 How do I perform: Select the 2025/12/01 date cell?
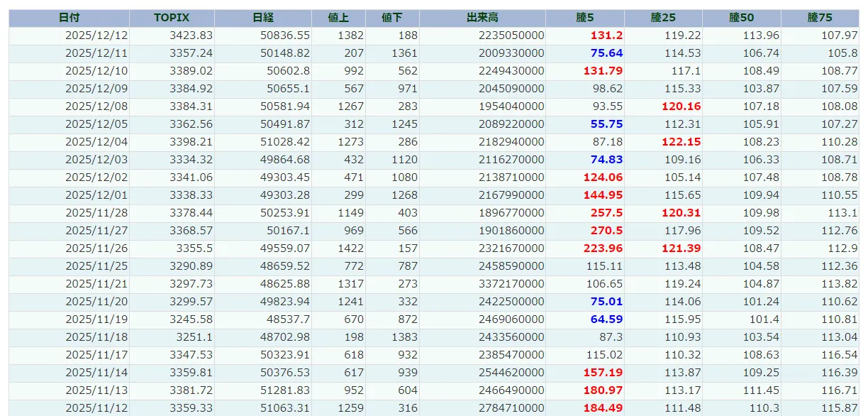click(x=96, y=195)
